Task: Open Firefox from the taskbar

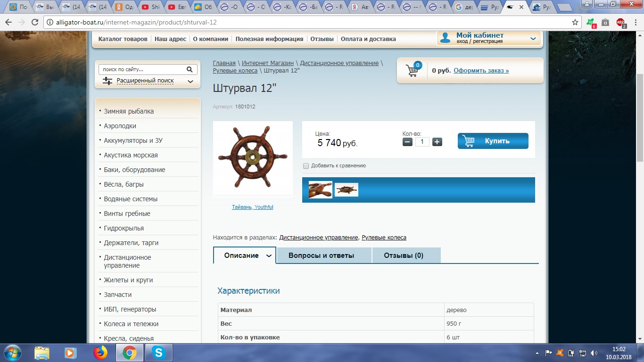Action: click(100, 353)
